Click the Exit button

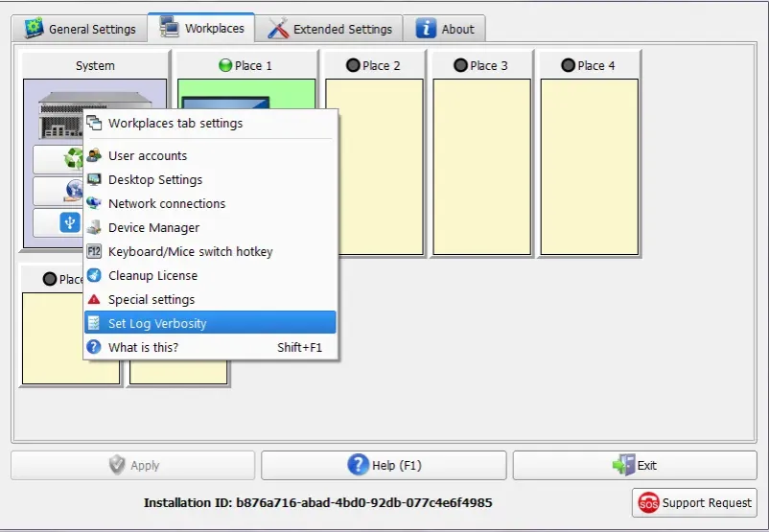click(x=635, y=466)
